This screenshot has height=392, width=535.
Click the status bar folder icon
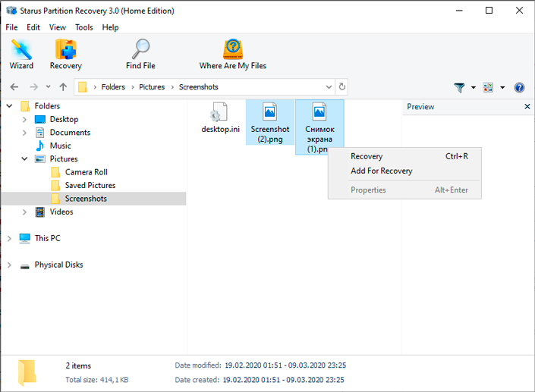pos(27,372)
